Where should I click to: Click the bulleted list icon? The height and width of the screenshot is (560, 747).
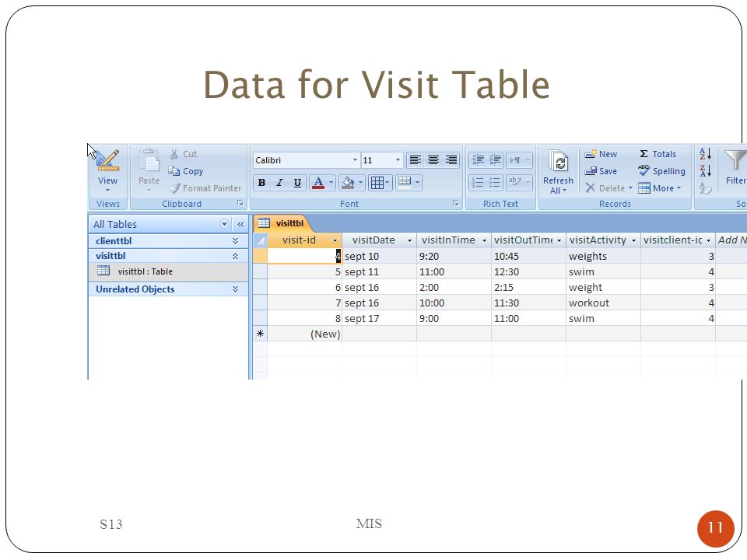tap(496, 182)
